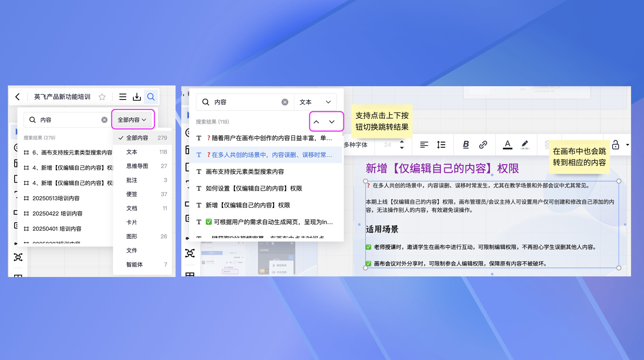Click the font size field showing 24
Viewport: 644px width, 360px height.
point(388,144)
